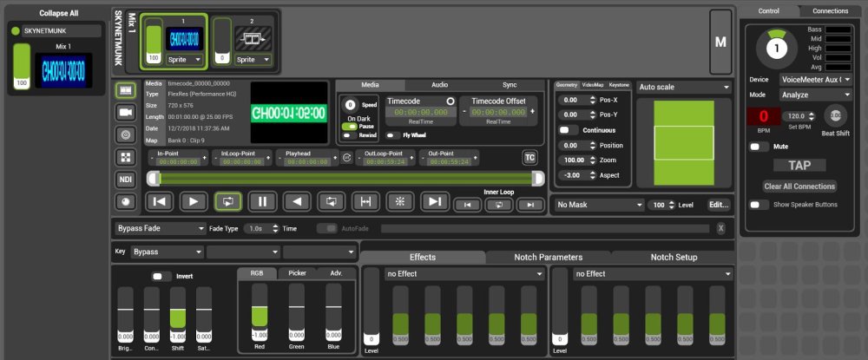868x360 pixels.
Task: Toggle the Continuous switch in Geometry
Action: pyautogui.click(x=568, y=130)
